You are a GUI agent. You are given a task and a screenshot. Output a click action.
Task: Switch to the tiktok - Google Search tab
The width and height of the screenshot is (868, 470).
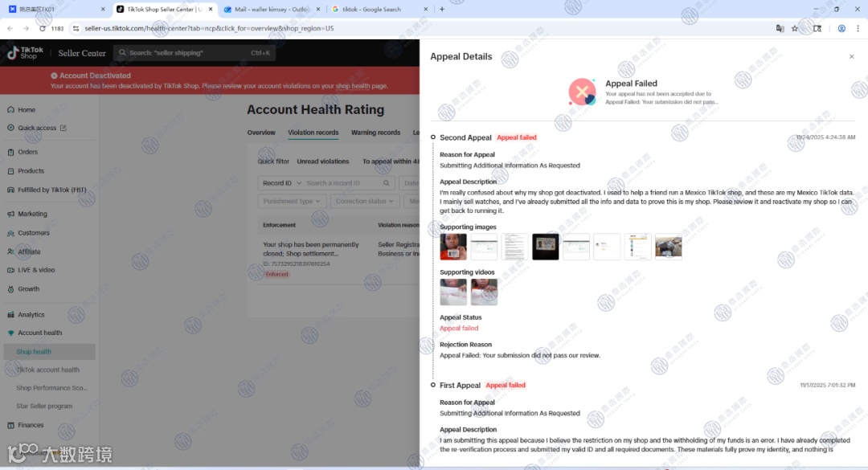pos(379,10)
